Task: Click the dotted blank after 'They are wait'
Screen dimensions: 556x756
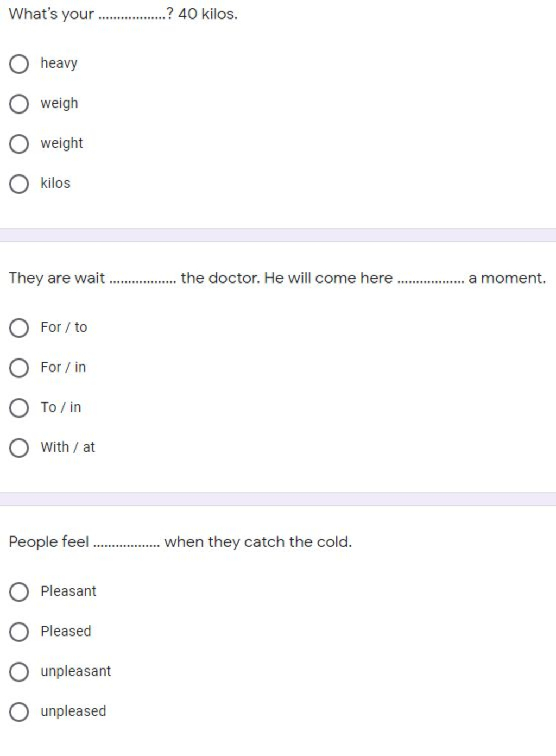Action: (x=143, y=280)
